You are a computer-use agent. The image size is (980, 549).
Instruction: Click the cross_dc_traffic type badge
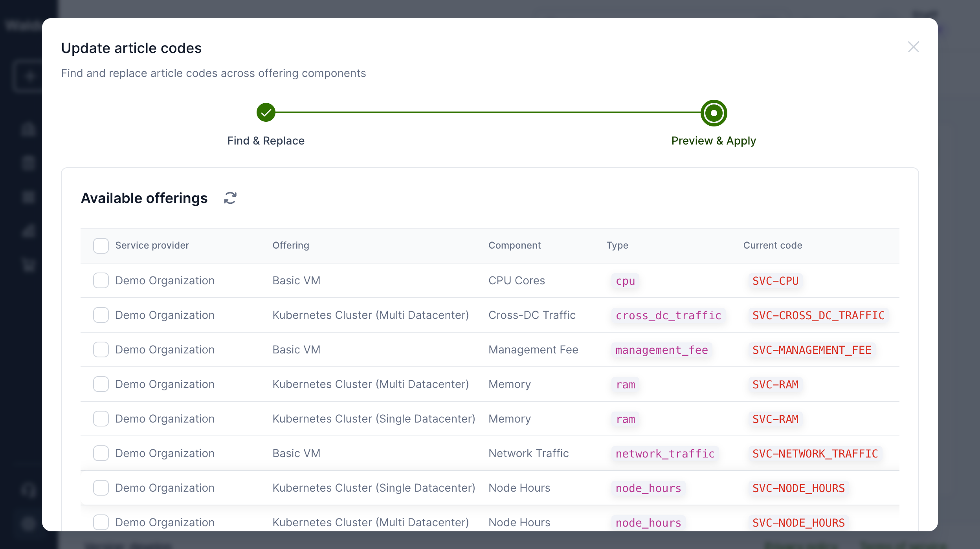point(668,316)
